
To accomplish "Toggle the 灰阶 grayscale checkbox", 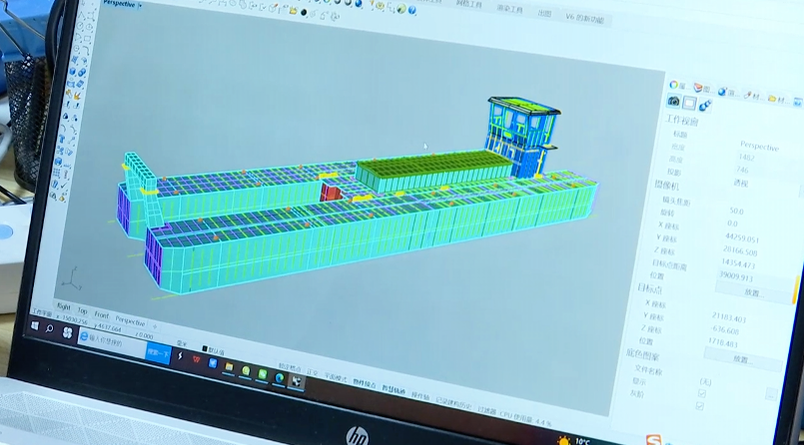I will 700,406.
